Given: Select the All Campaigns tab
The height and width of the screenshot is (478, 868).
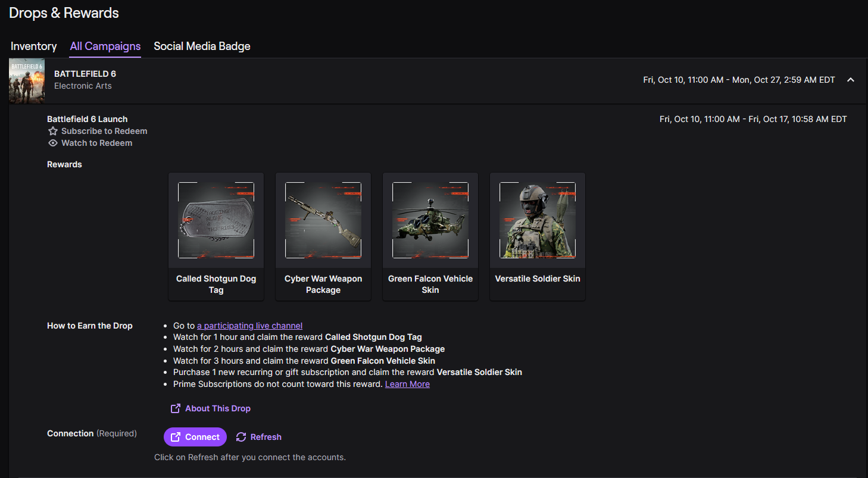Looking at the screenshot, I should pyautogui.click(x=105, y=46).
